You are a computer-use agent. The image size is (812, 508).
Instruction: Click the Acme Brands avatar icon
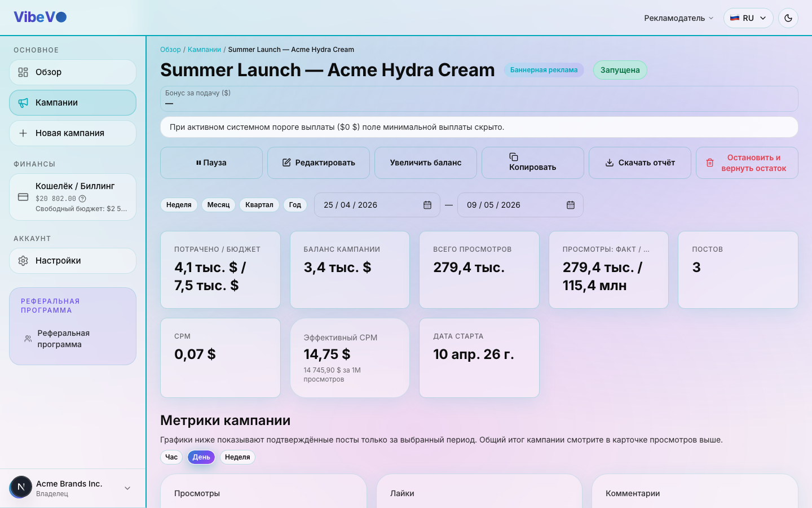pos(21,487)
